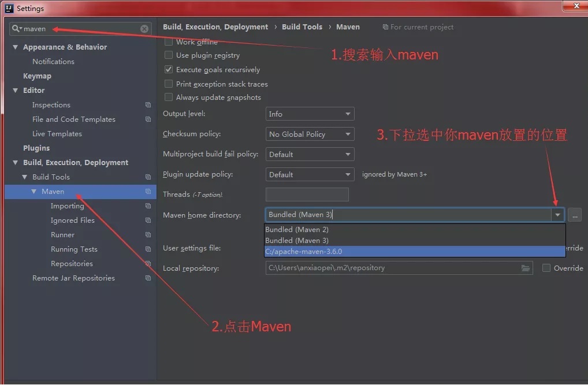Enable Use plugin registry
The width and height of the screenshot is (588, 385).
click(x=169, y=55)
